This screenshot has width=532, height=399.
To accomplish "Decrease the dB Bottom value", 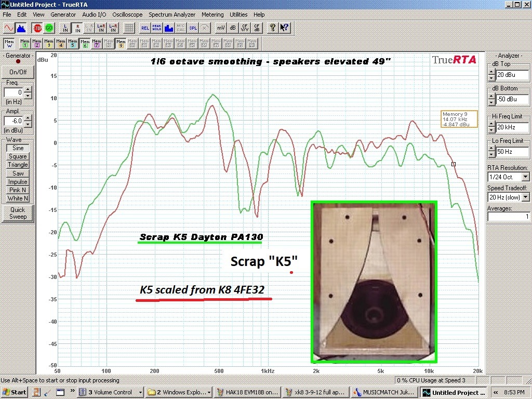I will (491, 102).
